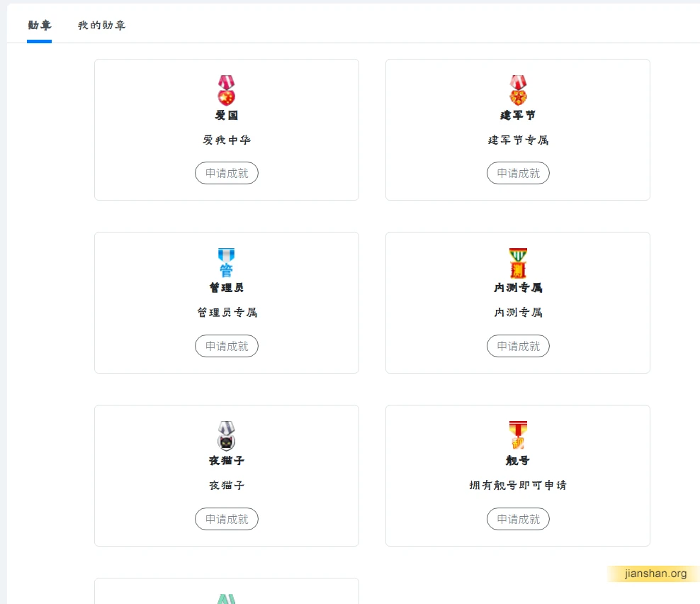This screenshot has width=700, height=604.
Task: Select the 管理员专属 description text
Action: pos(226,313)
